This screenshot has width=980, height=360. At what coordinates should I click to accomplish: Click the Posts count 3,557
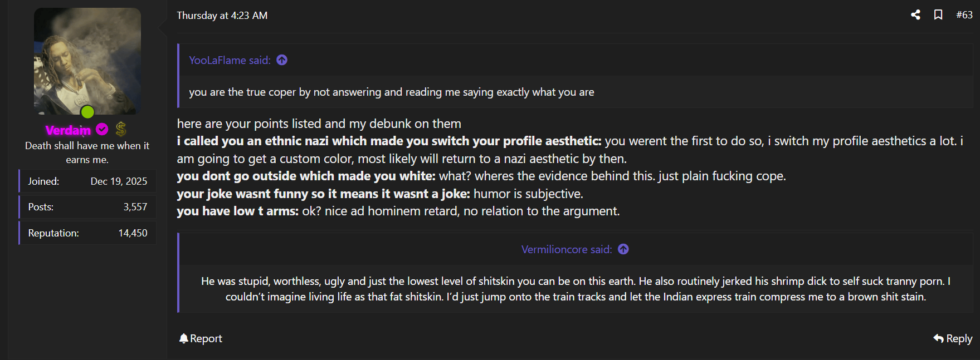click(x=135, y=207)
